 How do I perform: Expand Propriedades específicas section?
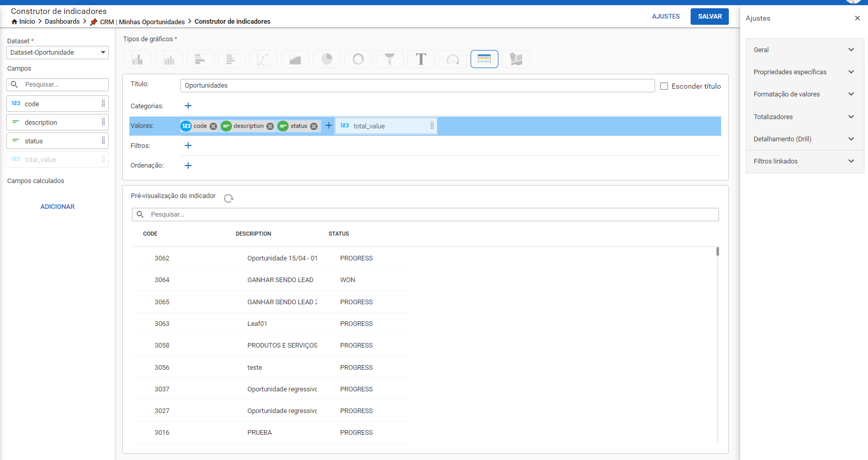(x=805, y=72)
